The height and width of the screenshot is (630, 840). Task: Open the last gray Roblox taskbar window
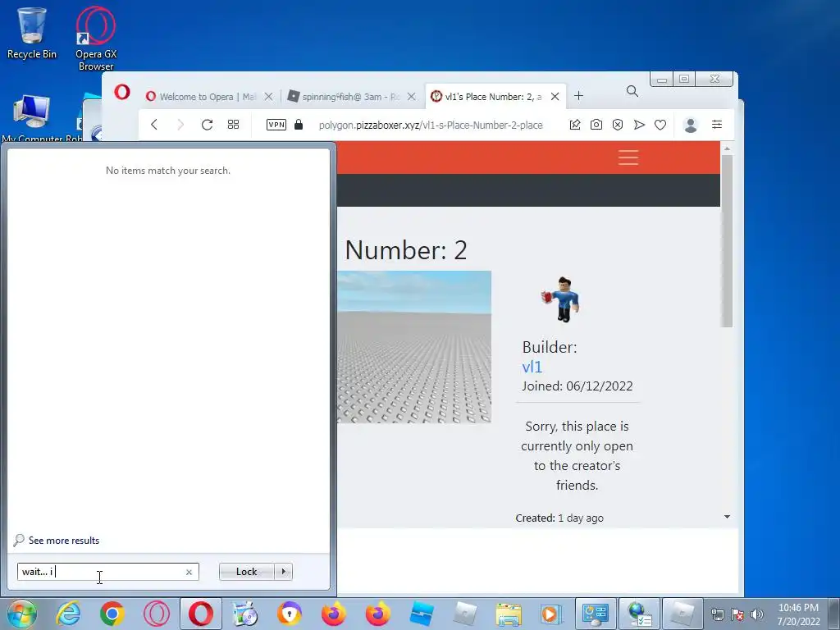(x=682, y=614)
